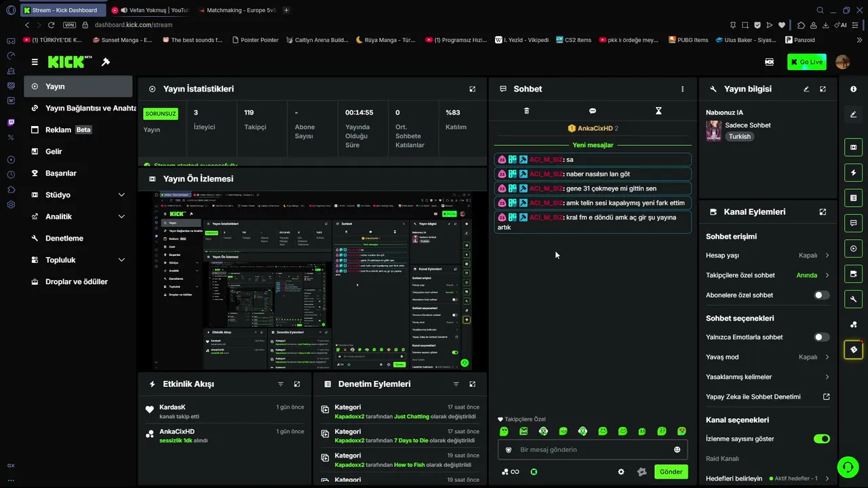This screenshot has width=868, height=488.
Task: Open Droplar ve ödüller page
Action: (78, 281)
